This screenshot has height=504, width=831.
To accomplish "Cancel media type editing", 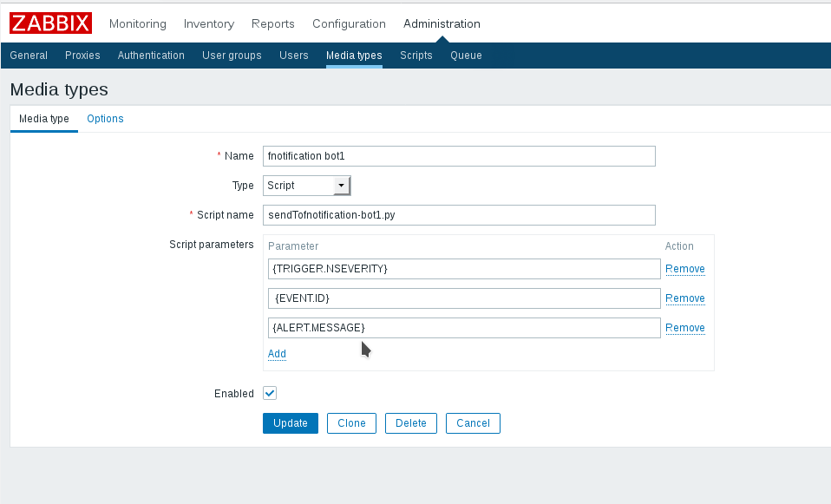I will coord(473,423).
